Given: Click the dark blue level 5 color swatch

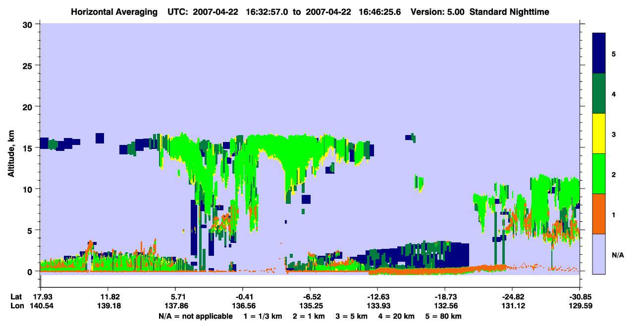Looking at the screenshot, I should (x=599, y=53).
